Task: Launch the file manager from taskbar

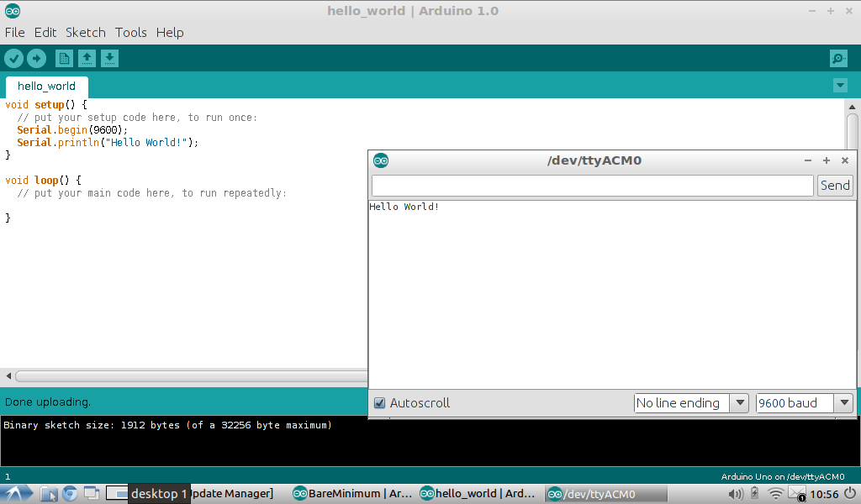Action: coord(49,494)
